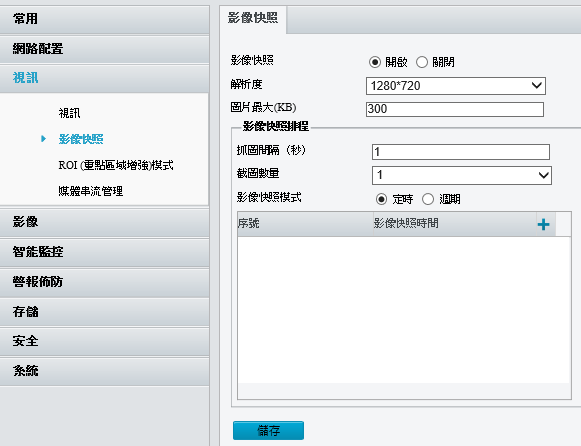581x446 pixels.
Task: Select the 開啟 radio for 影像快照
Action: (375, 62)
